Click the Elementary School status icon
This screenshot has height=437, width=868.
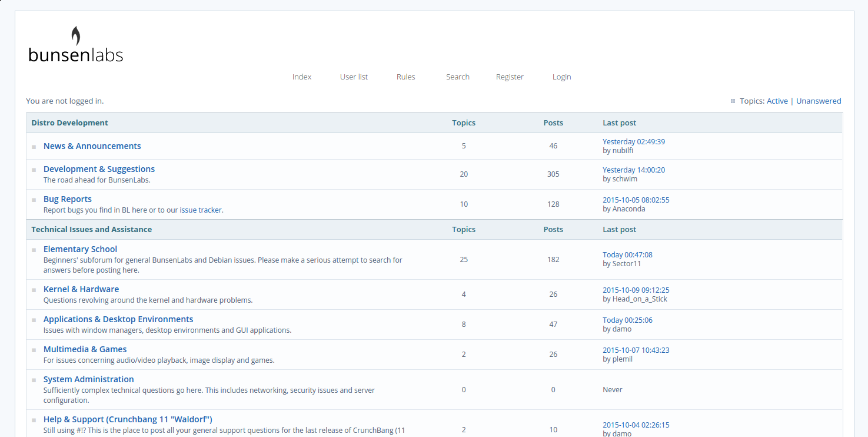(34, 250)
